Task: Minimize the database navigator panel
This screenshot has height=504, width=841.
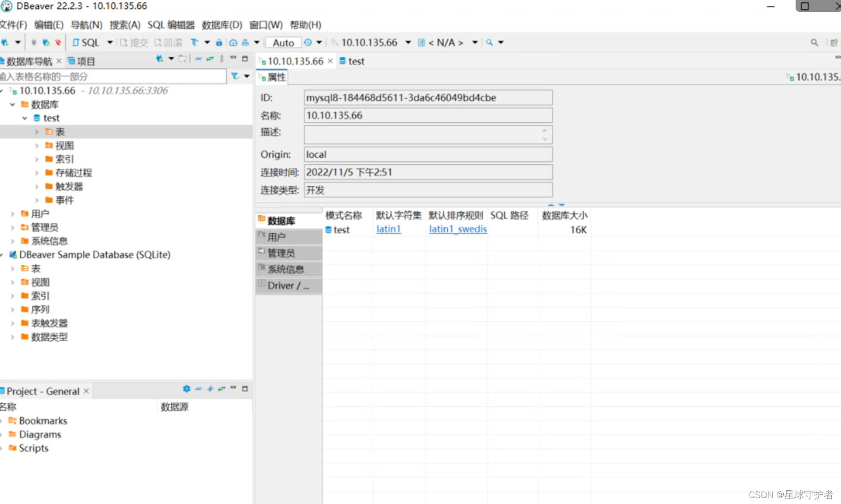Action: coord(233,58)
